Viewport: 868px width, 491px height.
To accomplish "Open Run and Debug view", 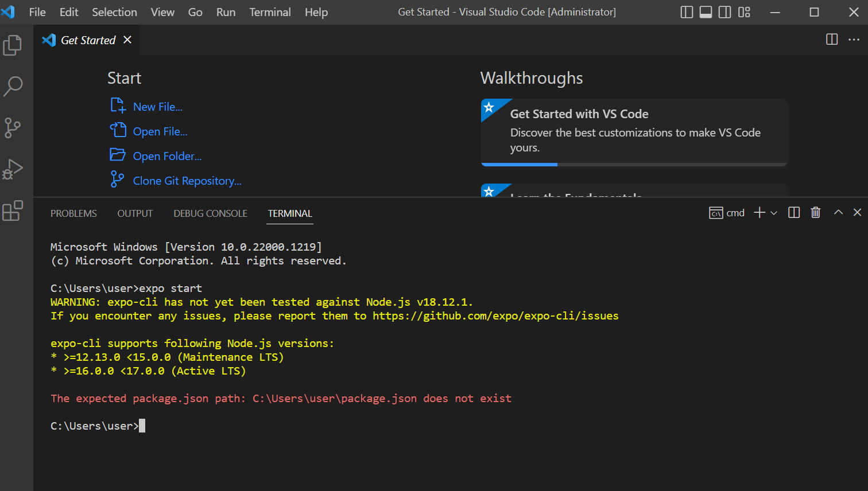I will [13, 169].
